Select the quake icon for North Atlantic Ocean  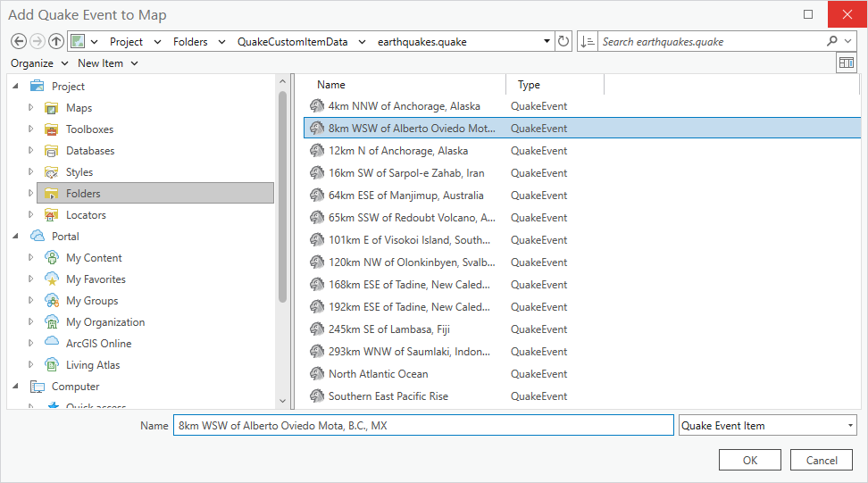[316, 374]
